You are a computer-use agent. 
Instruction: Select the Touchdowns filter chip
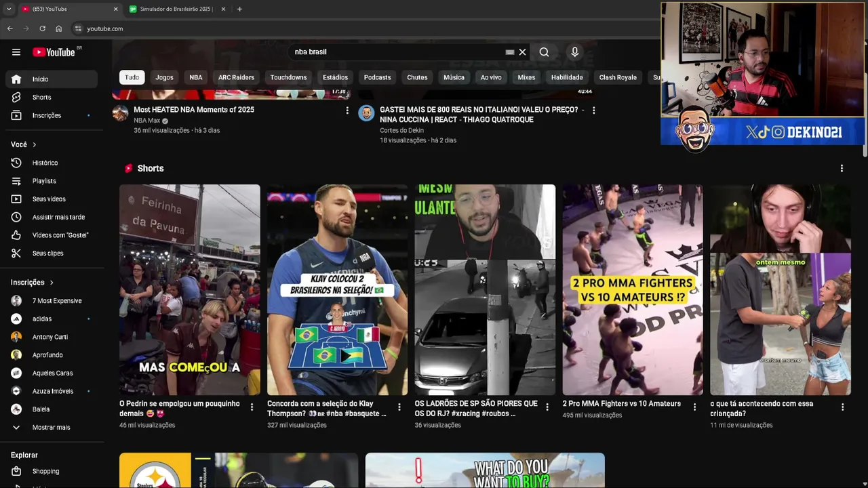[x=288, y=77]
